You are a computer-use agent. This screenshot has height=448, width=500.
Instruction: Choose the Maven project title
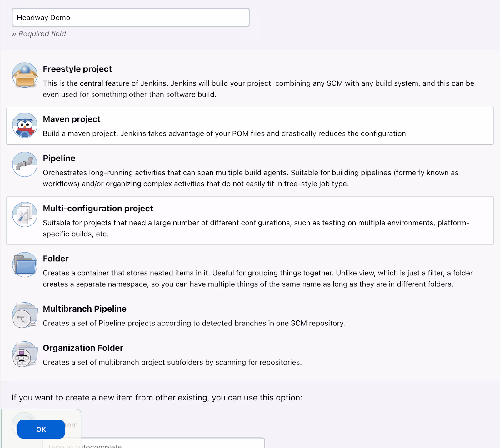point(72,119)
